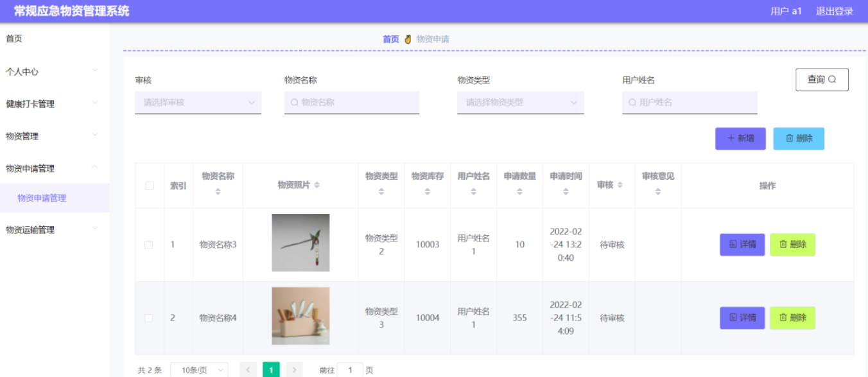The image size is (868, 377).
Task: Click 退出登录 in the top bar
Action: click(833, 11)
